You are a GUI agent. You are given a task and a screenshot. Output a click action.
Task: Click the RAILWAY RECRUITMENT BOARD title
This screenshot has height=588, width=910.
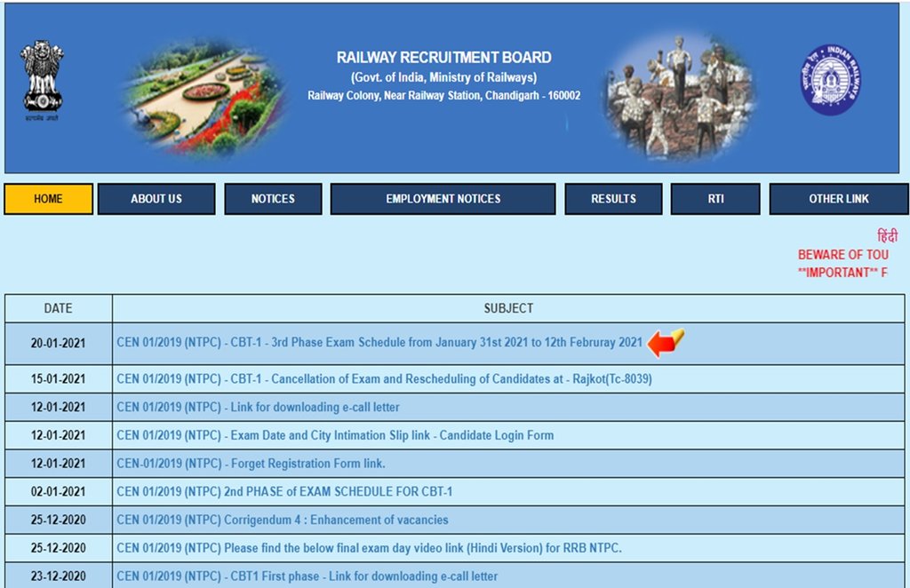pyautogui.click(x=444, y=58)
